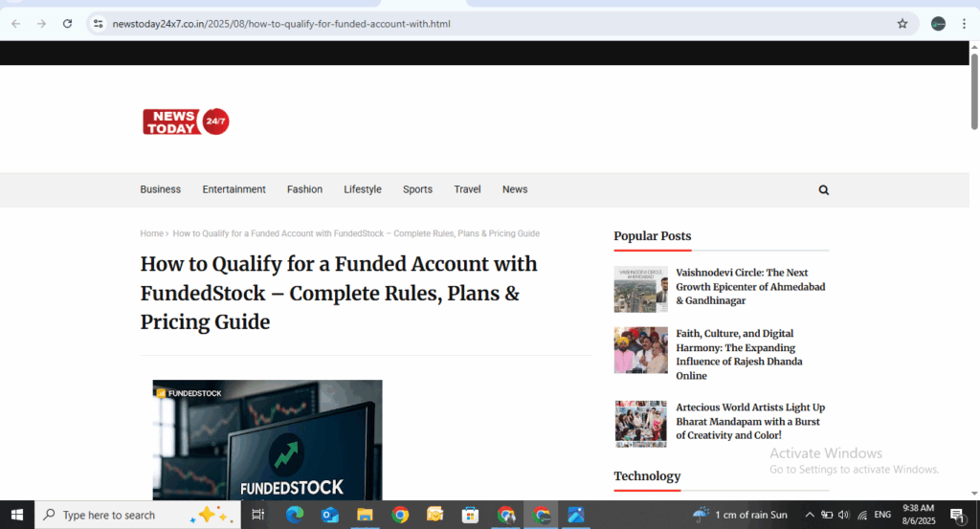Image resolution: width=980 pixels, height=529 pixels.
Task: View site information icon in address bar
Action: [98, 24]
